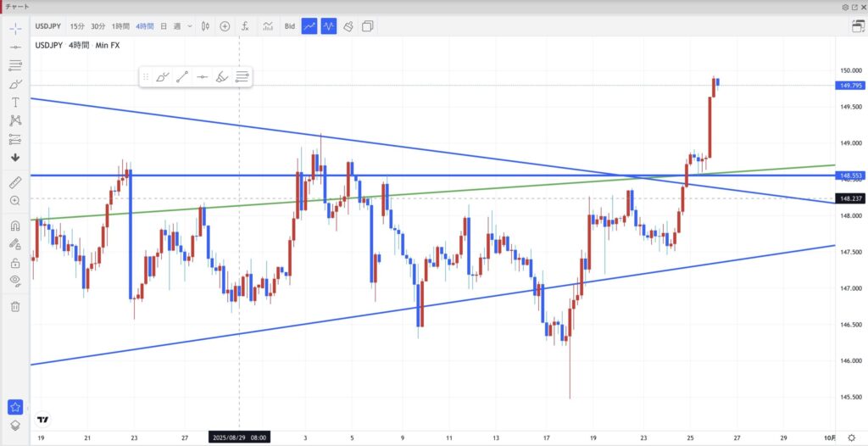This screenshot has width=868, height=446.
Task: Click the 149.795 current price label
Action: click(849, 85)
